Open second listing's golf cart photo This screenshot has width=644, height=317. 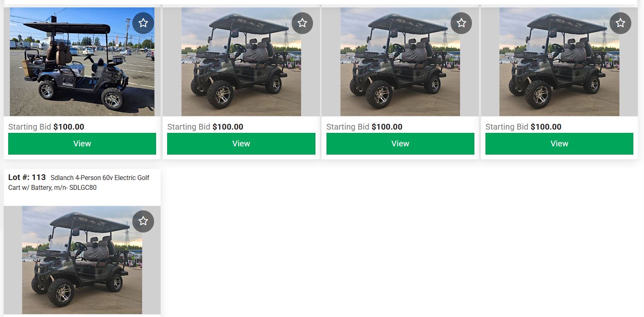[x=241, y=62]
